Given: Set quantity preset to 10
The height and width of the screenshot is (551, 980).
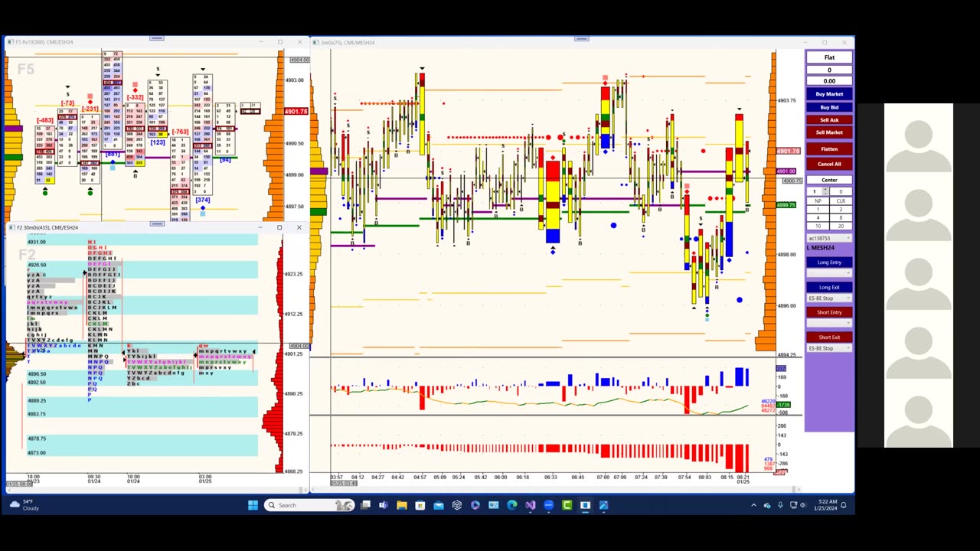Looking at the screenshot, I should [x=818, y=226].
